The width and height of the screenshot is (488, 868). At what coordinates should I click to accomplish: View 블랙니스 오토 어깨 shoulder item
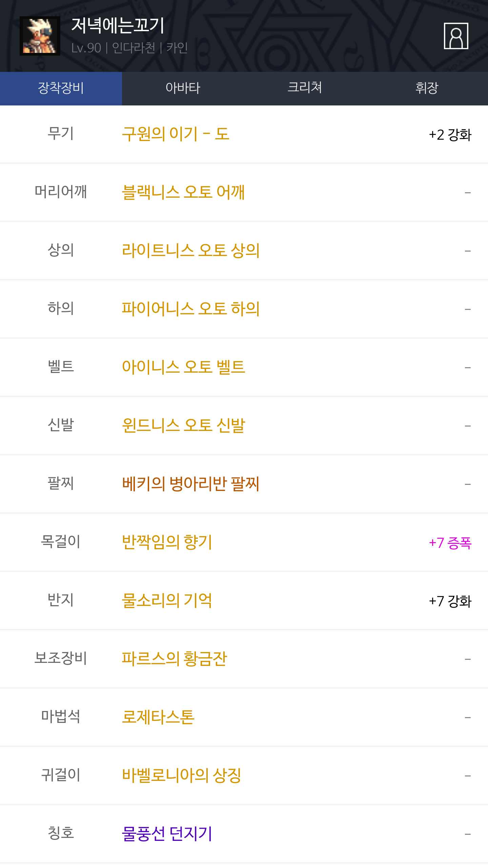tap(183, 192)
